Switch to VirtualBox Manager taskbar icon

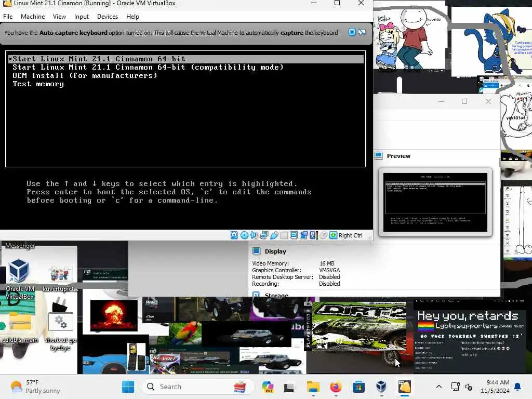pyautogui.click(x=381, y=387)
